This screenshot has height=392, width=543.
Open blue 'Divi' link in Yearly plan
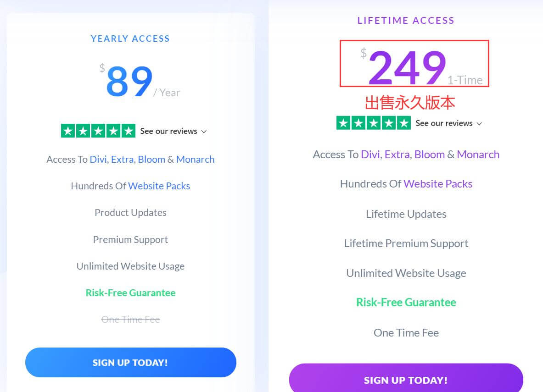coord(98,160)
